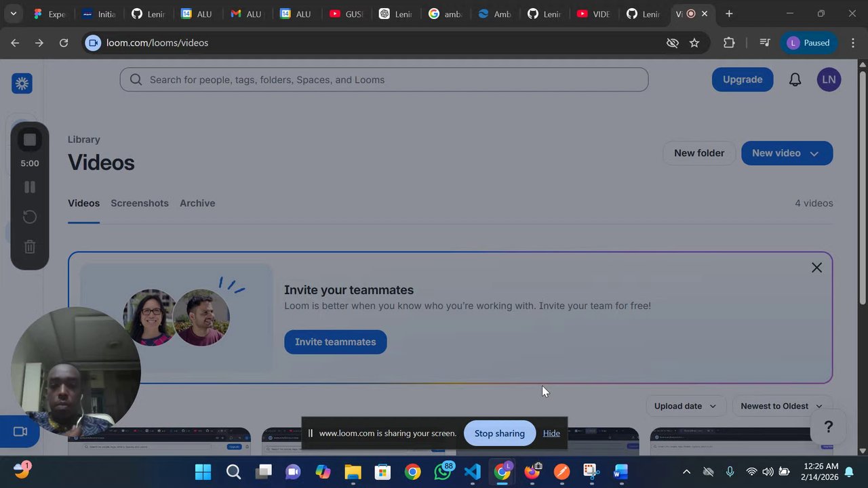Screen dimensions: 868x488
Task: Open the media control icon in Chrome toolbar
Action: [765, 43]
